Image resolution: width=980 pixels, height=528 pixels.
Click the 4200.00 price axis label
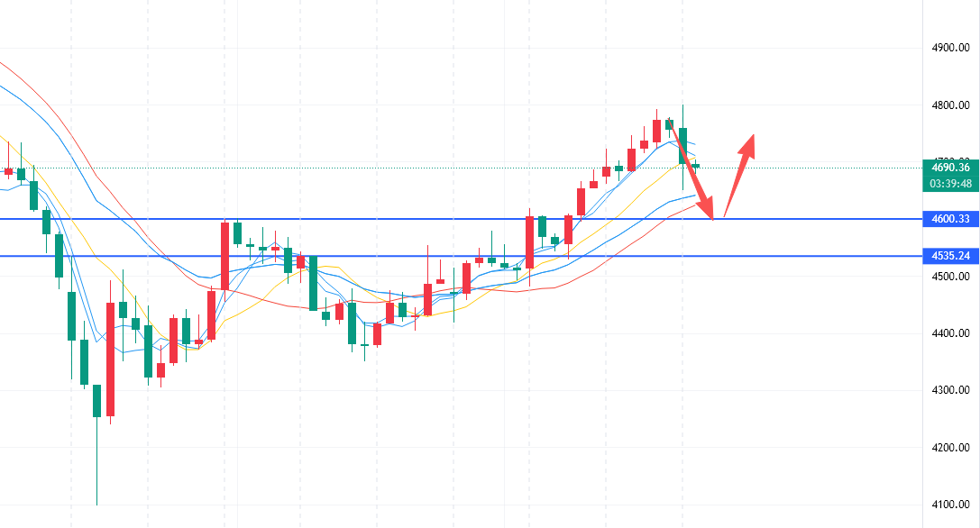pos(951,447)
